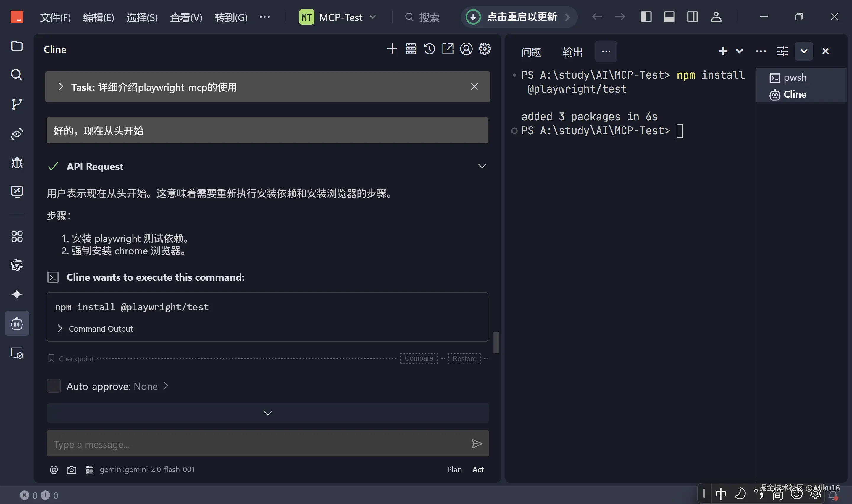Click the camera image attach icon
The image size is (852, 504).
(x=71, y=470)
